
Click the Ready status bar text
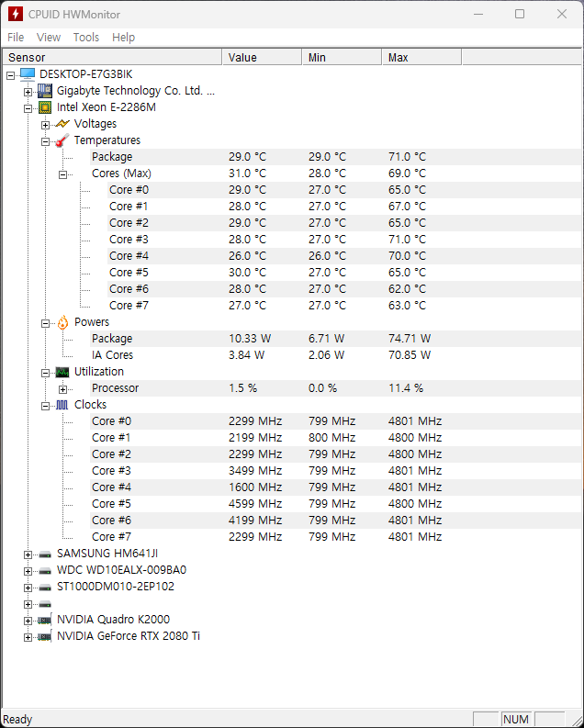point(17,720)
